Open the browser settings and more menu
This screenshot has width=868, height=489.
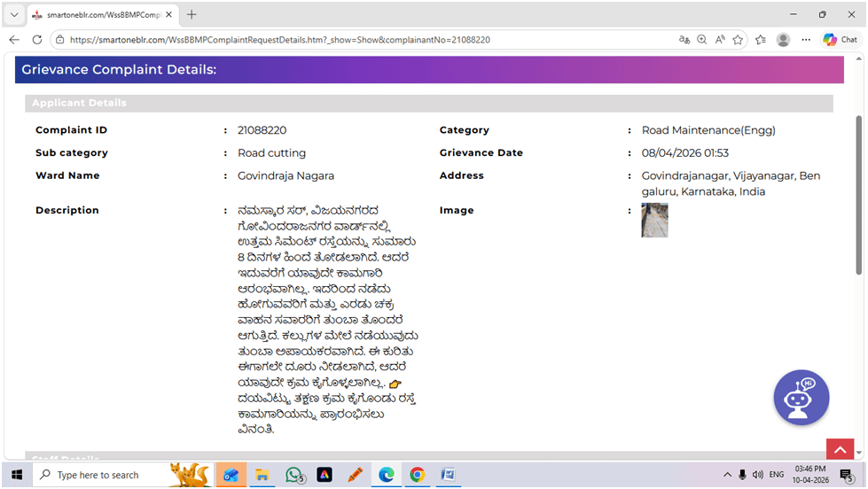(806, 40)
